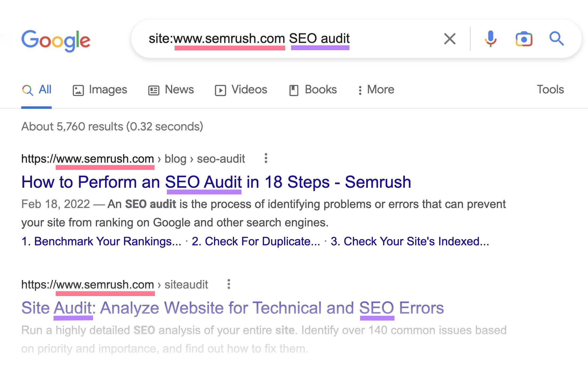Viewport: 588px width, 376px height.
Task: Open Google Lens camera search
Action: pos(524,39)
